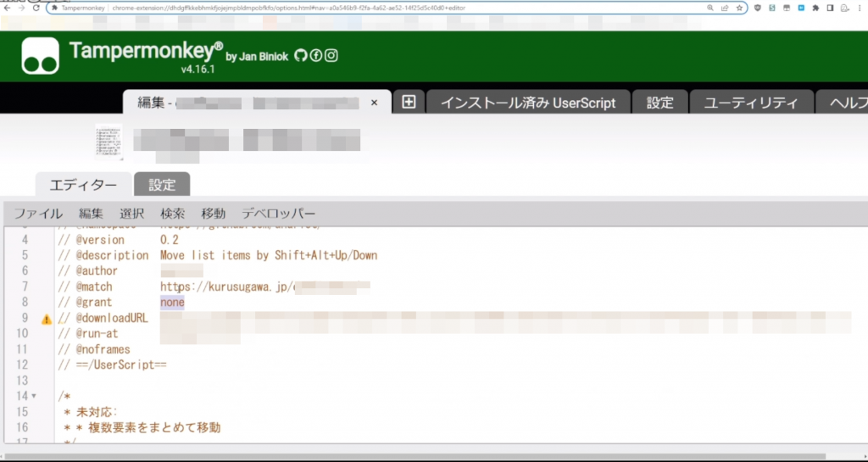The image size is (868, 462).
Task: Click the browser address bar URL
Action: pyautogui.click(x=288, y=8)
